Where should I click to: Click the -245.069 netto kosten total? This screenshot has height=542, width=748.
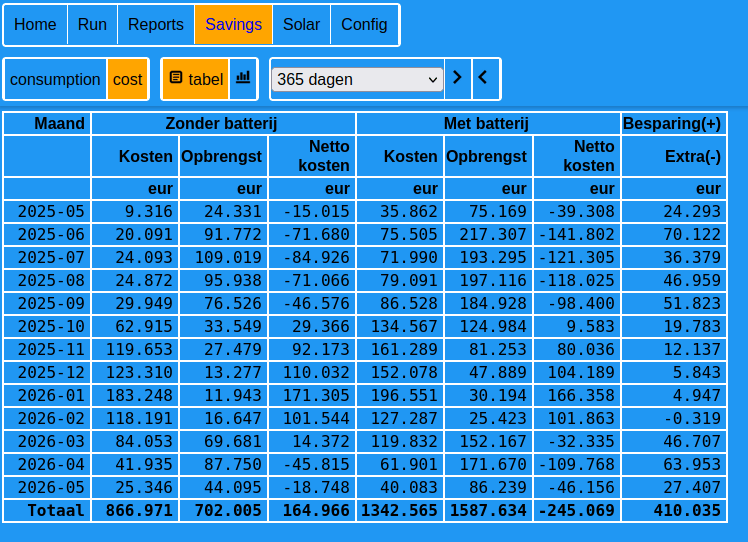(577, 510)
